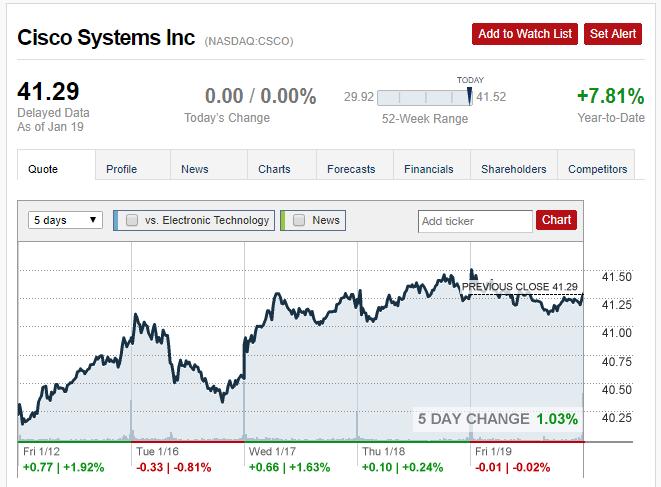Click the 52-week high value 41.52
Viewport: 661px width, 487px height.
coord(491,97)
